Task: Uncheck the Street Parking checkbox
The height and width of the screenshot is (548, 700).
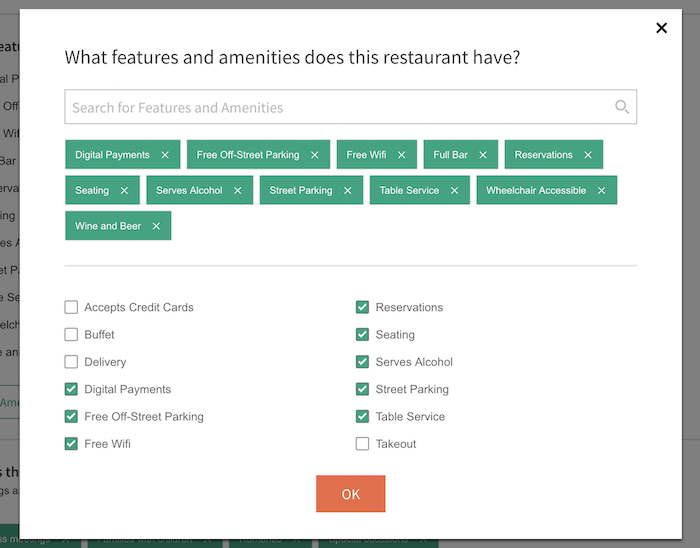Action: [x=362, y=389]
